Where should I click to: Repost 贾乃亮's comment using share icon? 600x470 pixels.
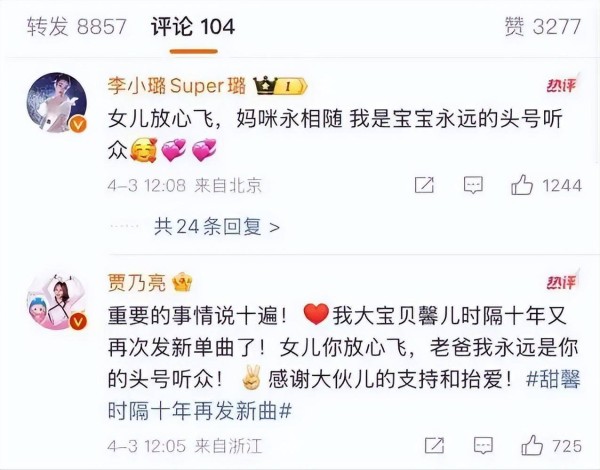(434, 446)
